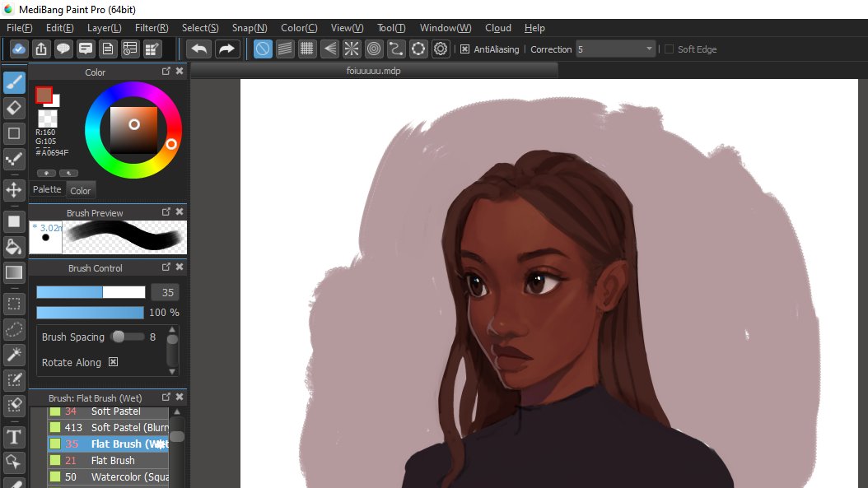Open the File menu

click(20, 28)
